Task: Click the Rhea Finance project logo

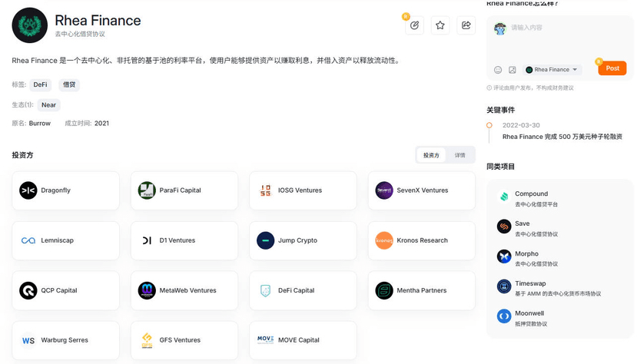Action: 30,25
